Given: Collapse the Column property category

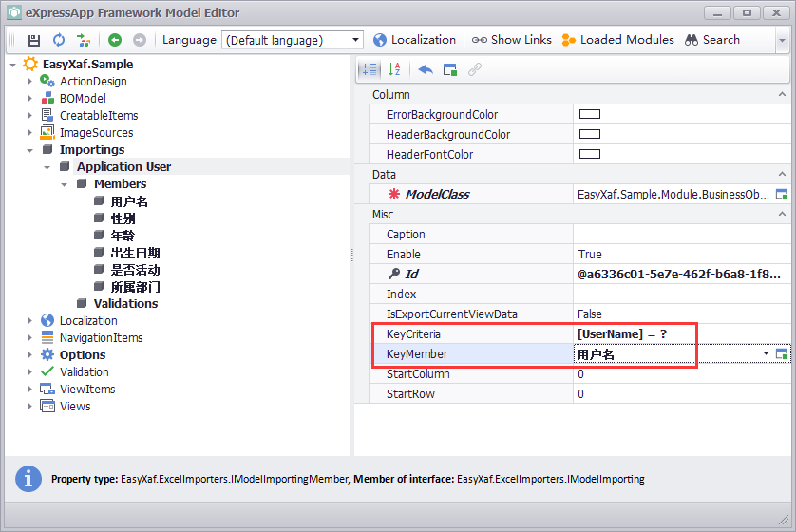Looking at the screenshot, I should pos(783,95).
